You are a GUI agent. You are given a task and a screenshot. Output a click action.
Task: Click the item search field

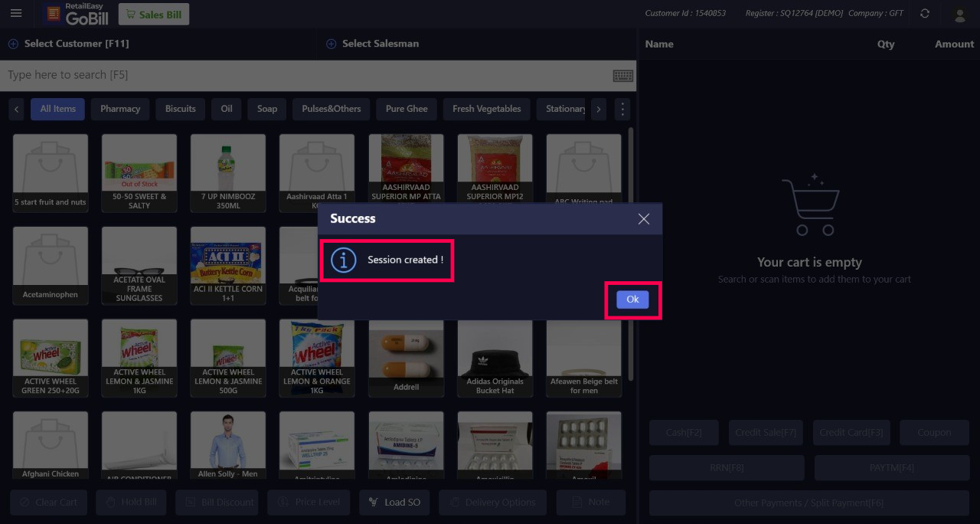306,75
